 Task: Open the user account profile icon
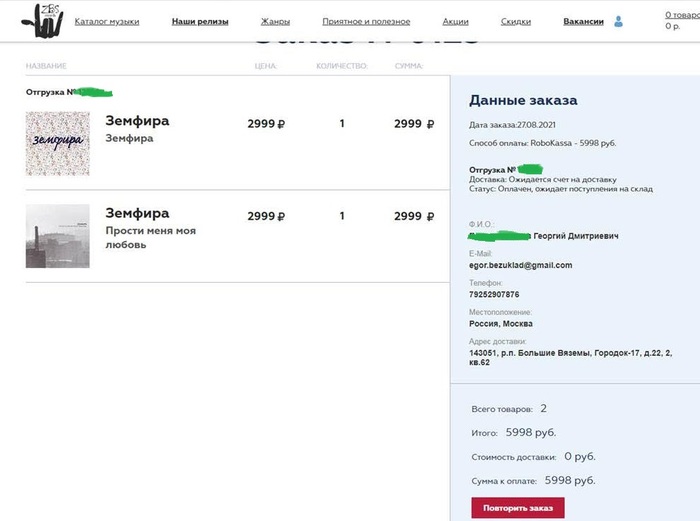618,21
